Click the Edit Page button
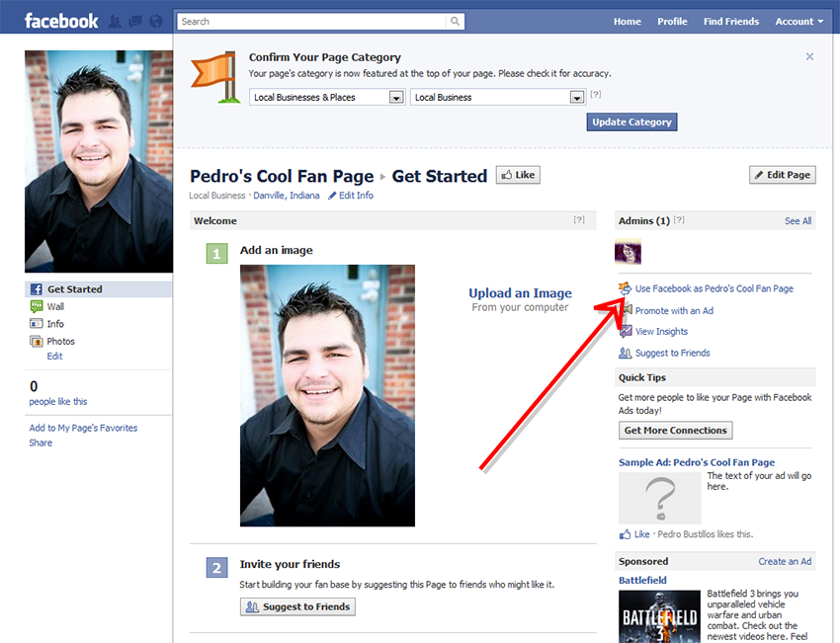The height and width of the screenshot is (643, 840). [x=782, y=175]
